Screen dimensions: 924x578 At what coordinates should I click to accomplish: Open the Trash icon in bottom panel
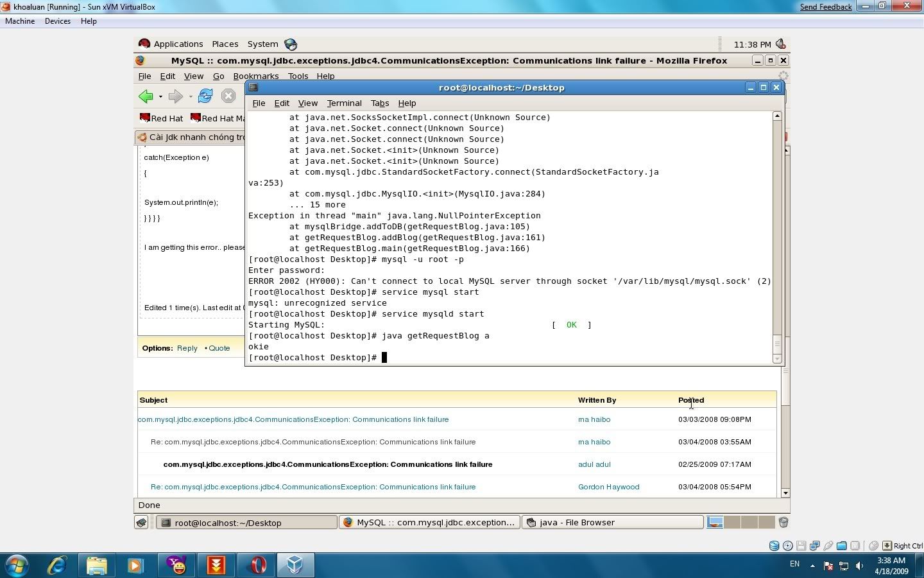tap(783, 522)
